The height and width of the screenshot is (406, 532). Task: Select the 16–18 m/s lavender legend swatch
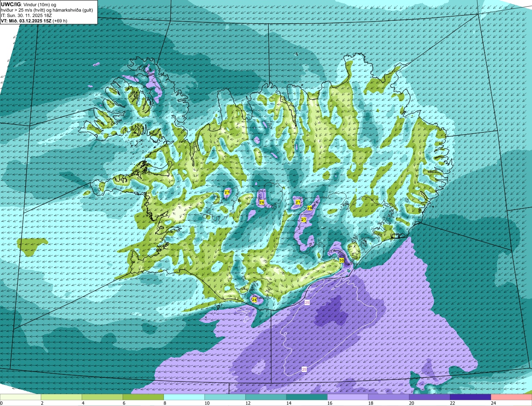pos(348,397)
